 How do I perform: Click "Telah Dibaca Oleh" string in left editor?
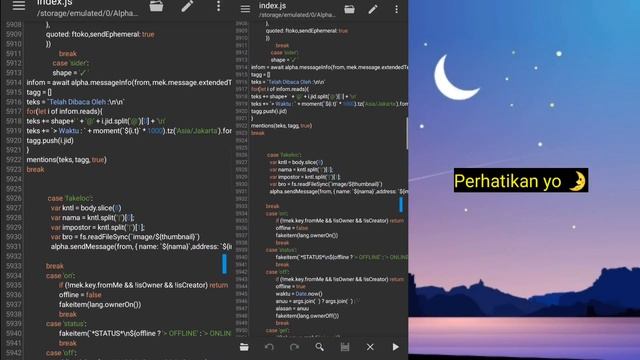pyautogui.click(x=77, y=102)
